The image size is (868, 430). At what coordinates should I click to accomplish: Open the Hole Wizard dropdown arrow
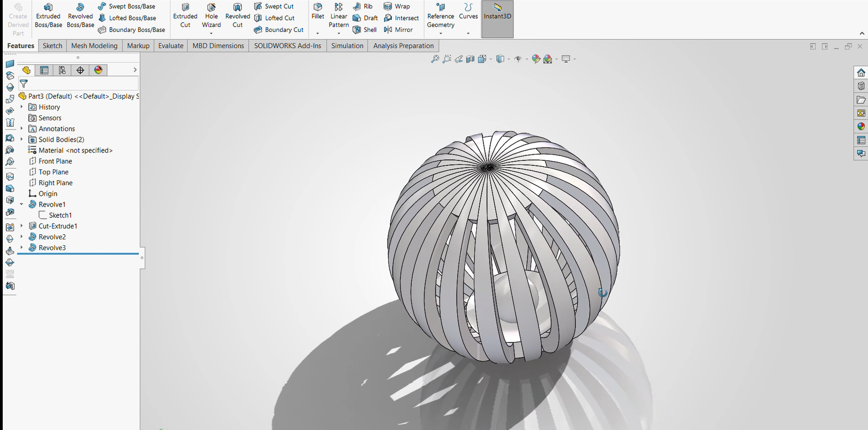pyautogui.click(x=212, y=33)
